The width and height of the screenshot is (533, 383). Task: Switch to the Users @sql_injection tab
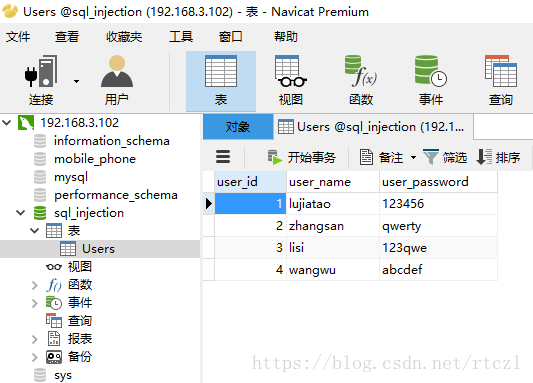373,127
